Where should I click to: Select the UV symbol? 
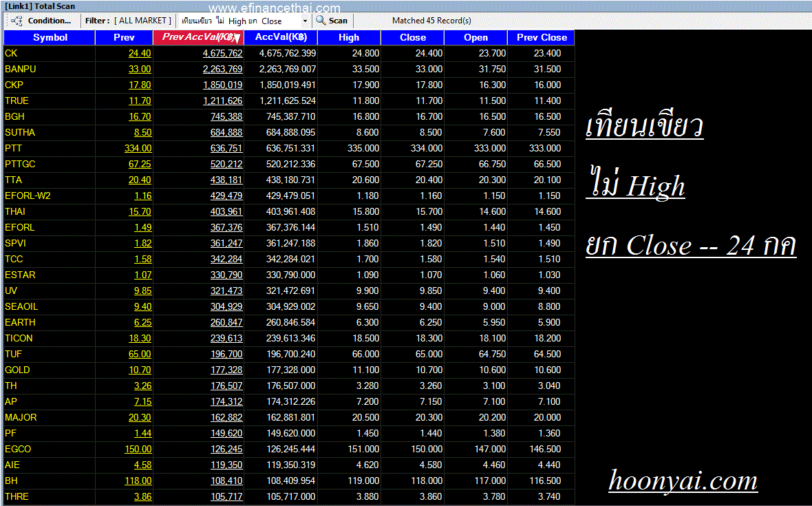click(11, 291)
